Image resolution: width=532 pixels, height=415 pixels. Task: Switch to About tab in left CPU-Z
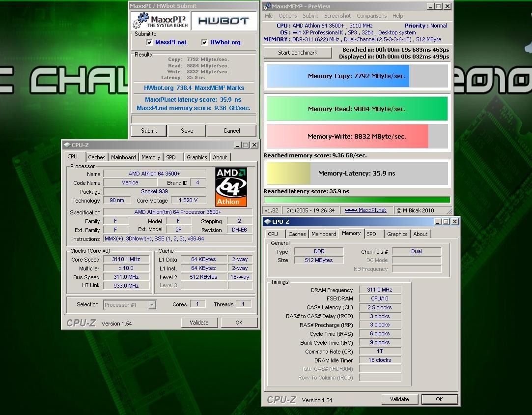[x=220, y=157]
